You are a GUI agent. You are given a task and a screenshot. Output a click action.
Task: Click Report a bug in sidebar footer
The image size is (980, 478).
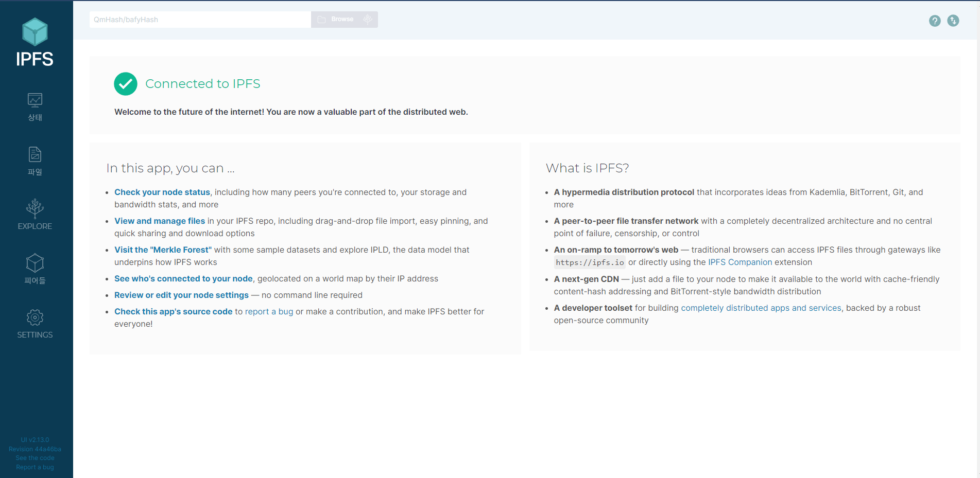pyautogui.click(x=35, y=467)
